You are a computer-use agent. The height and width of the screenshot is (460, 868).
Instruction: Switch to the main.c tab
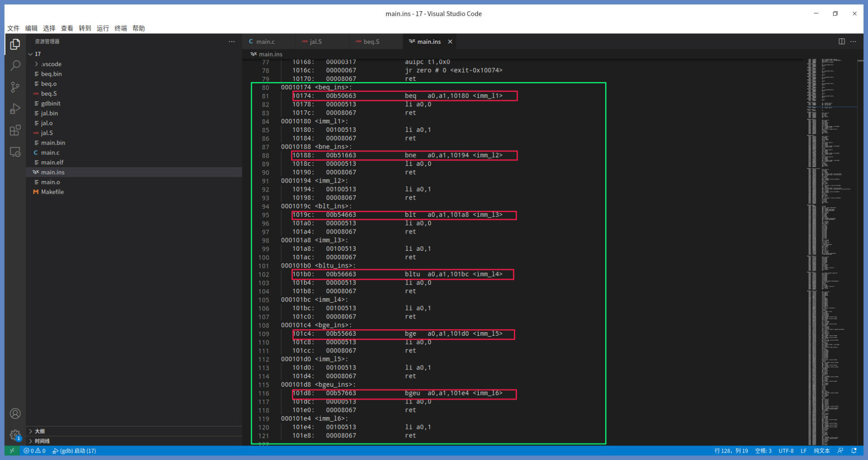click(x=265, y=42)
